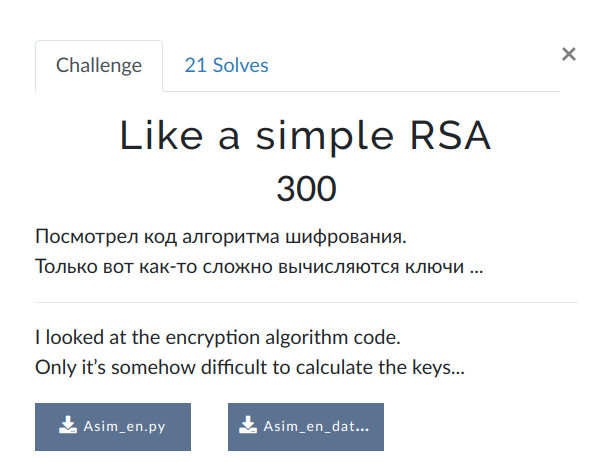
Task: Close the challenge dialog with X
Action: [569, 54]
